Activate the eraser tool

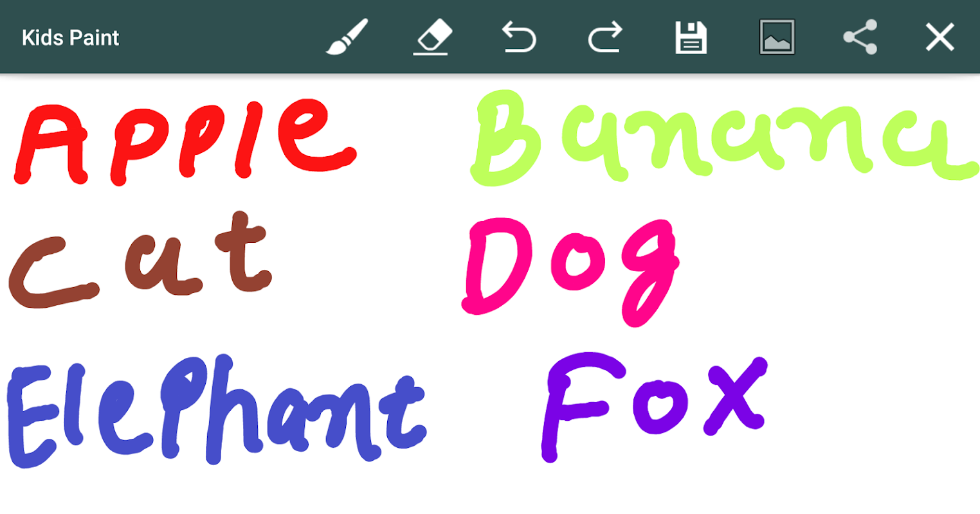(432, 37)
